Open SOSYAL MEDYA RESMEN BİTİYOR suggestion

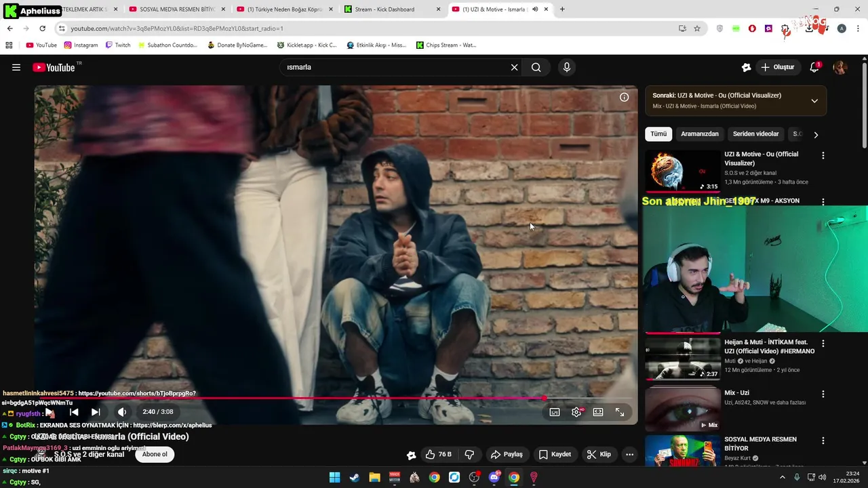click(x=760, y=443)
